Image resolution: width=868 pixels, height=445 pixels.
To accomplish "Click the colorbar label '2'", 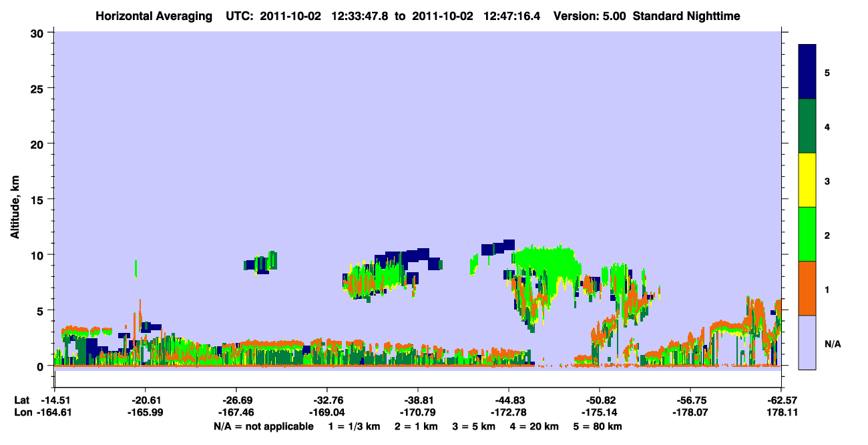I will (827, 234).
